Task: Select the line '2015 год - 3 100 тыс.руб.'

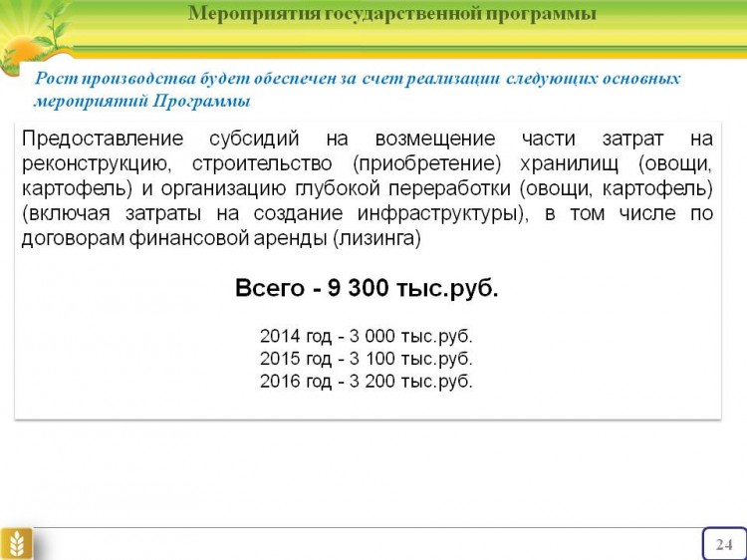Action: [x=367, y=359]
